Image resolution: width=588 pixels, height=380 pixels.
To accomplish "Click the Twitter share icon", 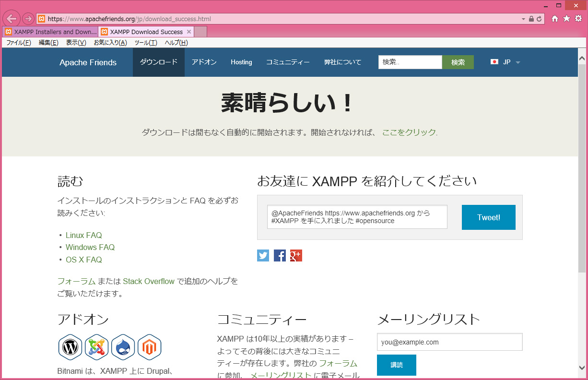I will click(263, 256).
